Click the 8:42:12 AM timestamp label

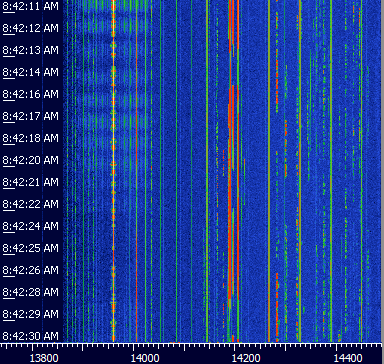pyautogui.click(x=31, y=28)
